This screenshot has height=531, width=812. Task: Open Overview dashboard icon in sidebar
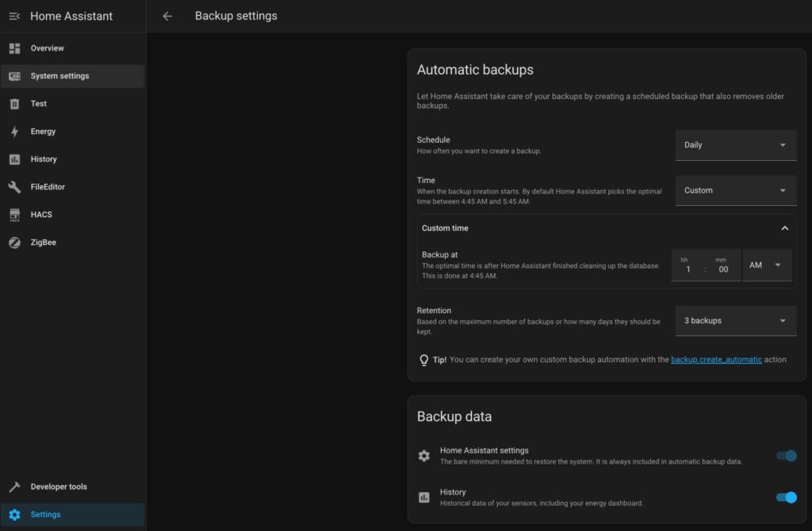tap(14, 48)
